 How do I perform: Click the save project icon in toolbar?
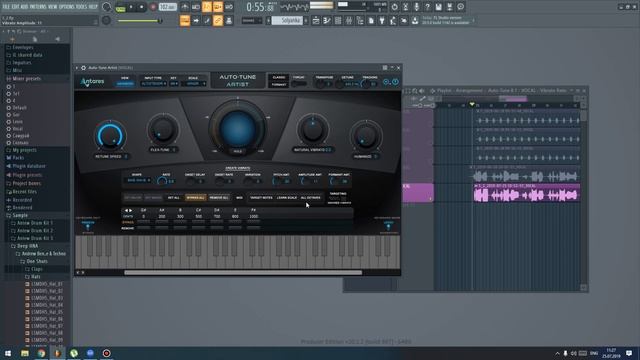[438, 7]
